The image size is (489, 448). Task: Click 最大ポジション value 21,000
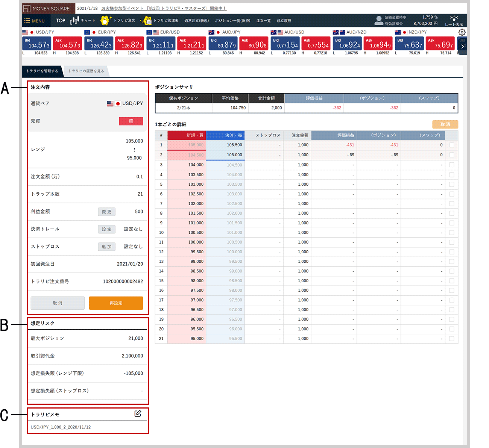coord(135,338)
